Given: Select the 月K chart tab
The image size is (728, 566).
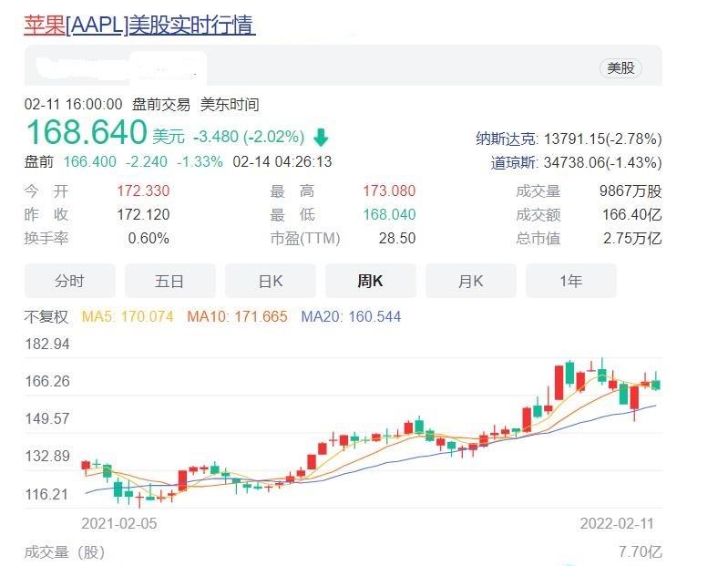Looking at the screenshot, I should tap(471, 281).
